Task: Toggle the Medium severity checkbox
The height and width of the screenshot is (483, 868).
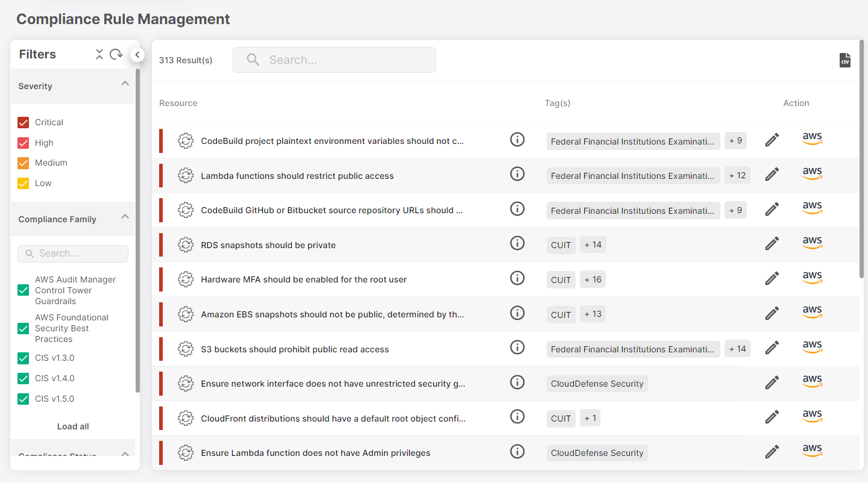Action: [24, 163]
